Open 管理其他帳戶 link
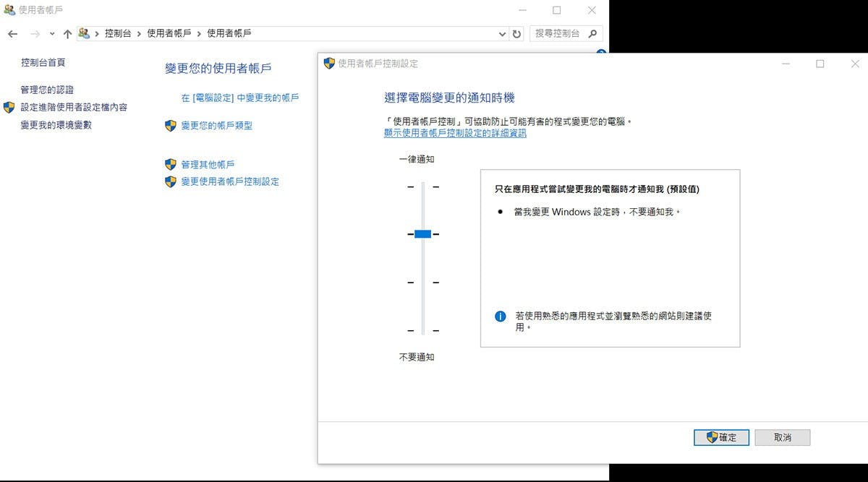The height and width of the screenshot is (482, 868). pos(208,165)
